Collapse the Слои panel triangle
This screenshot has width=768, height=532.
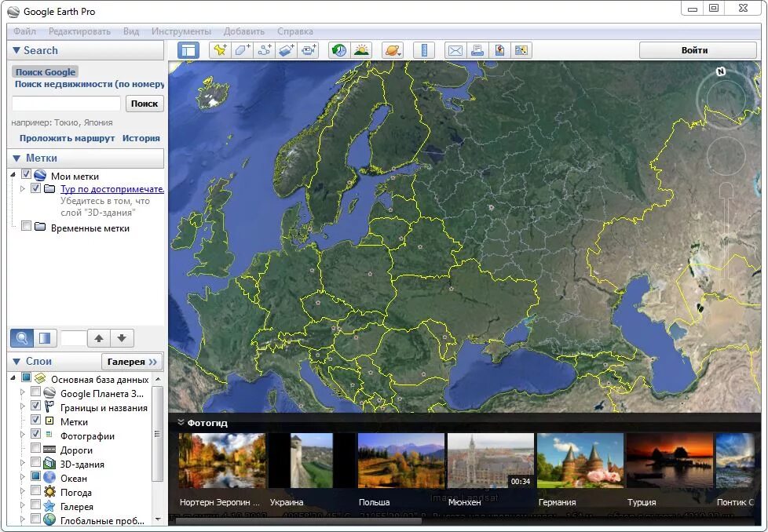16,362
